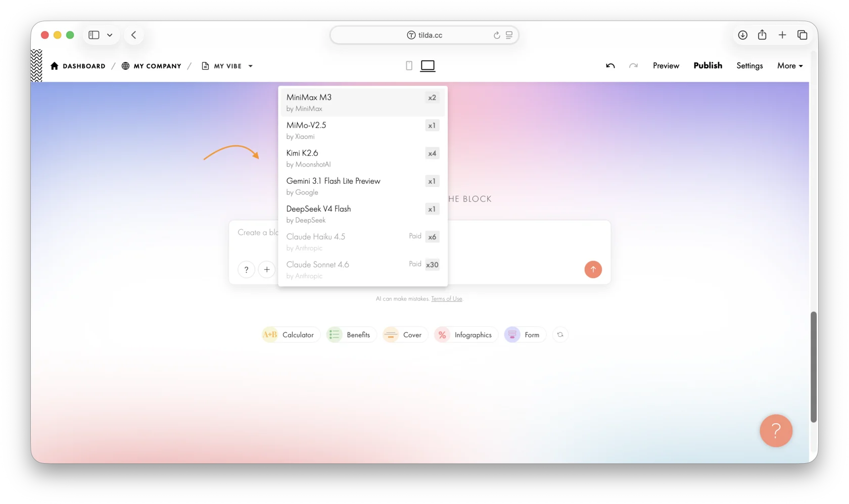849x504 pixels.
Task: Open the Terms of Use link
Action: [447, 298]
